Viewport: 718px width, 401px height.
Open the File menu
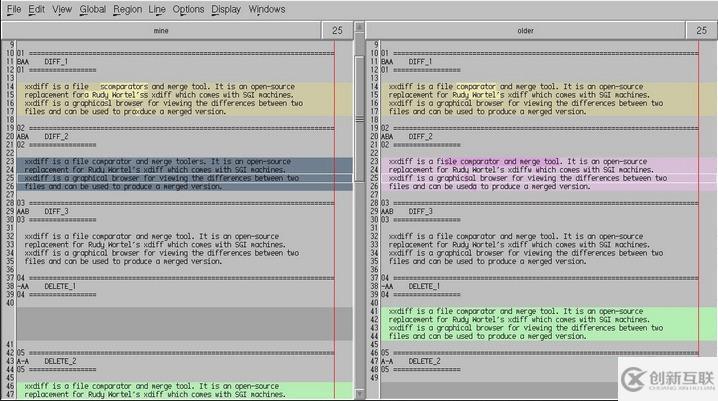tap(14, 9)
